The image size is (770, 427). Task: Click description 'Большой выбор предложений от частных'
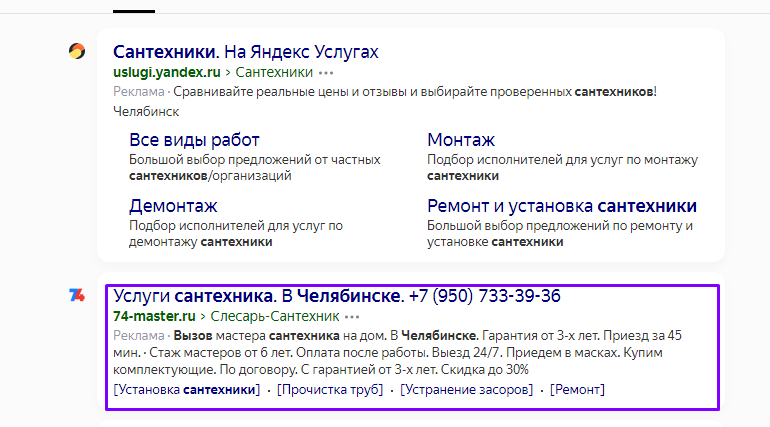point(254,160)
